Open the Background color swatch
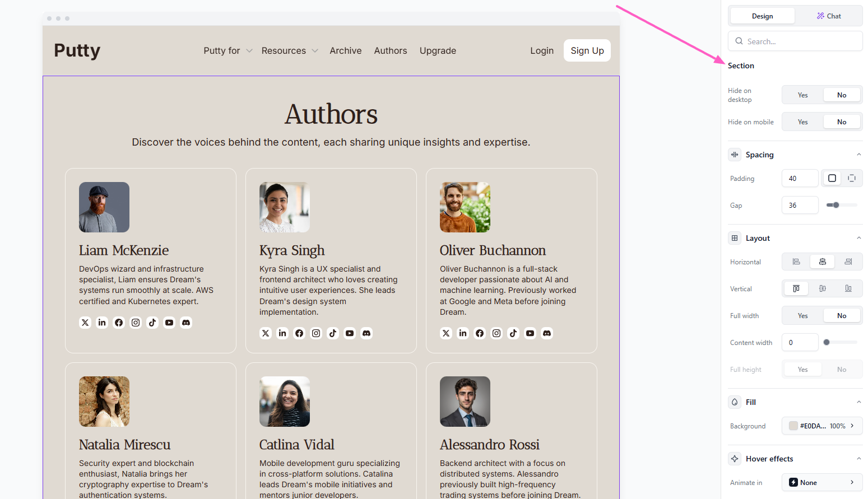The height and width of the screenshot is (499, 868). pyautogui.click(x=793, y=426)
